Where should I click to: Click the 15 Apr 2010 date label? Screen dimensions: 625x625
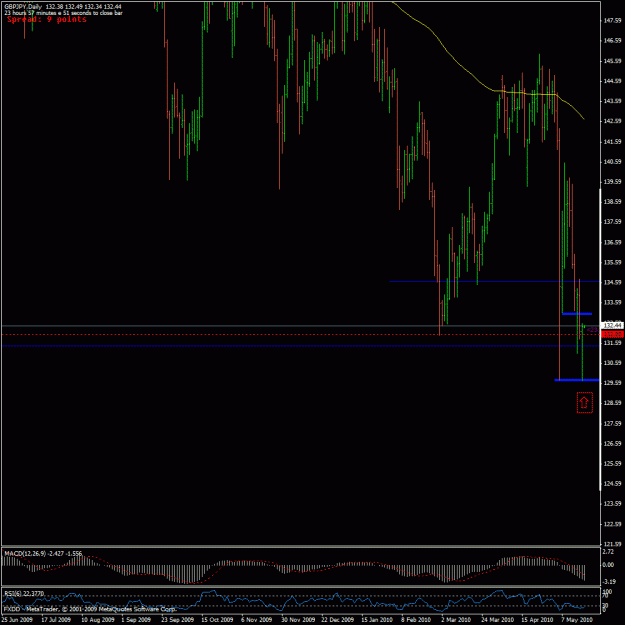coord(537,620)
